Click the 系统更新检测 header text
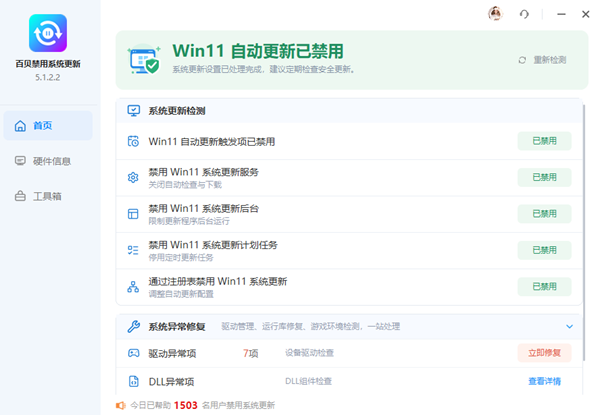This screenshot has width=600, height=415. (177, 111)
